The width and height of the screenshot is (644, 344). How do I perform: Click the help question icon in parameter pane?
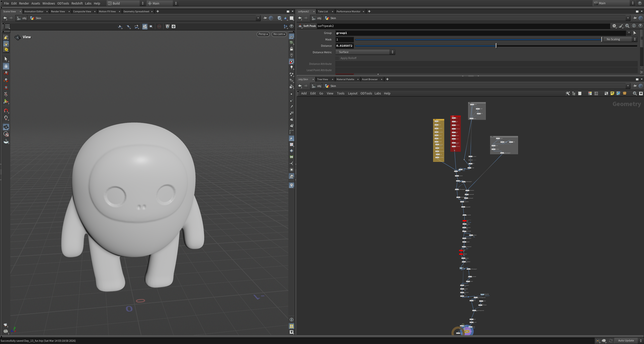[640, 26]
